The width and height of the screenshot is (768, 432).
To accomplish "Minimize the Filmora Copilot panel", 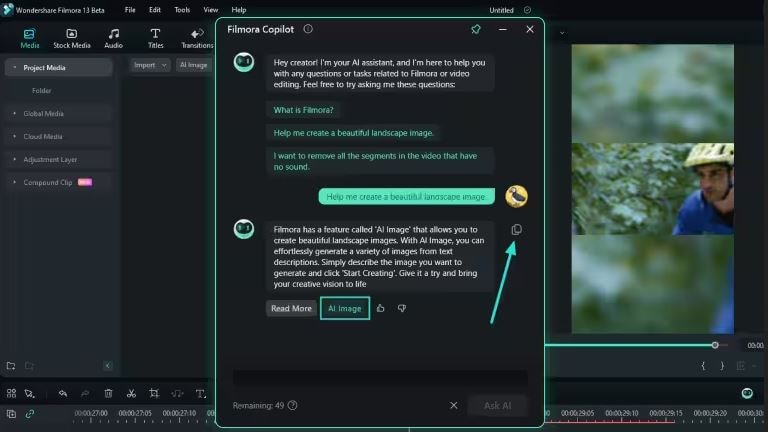I will [503, 29].
